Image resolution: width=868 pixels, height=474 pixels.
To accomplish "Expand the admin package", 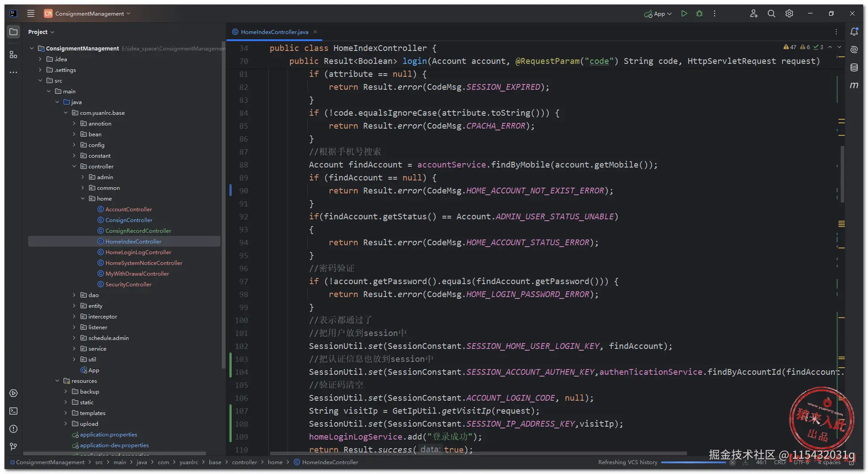I will [x=83, y=177].
